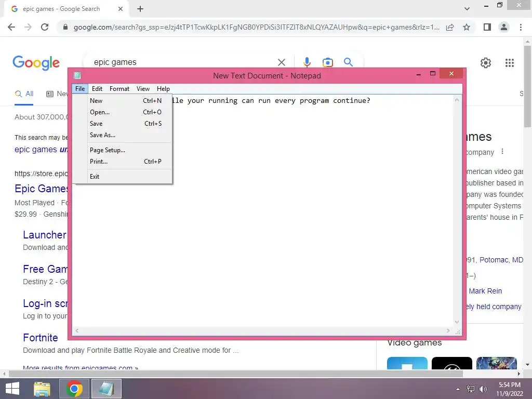Click Notepad horizontal scrollbar right arrow

click(448, 330)
